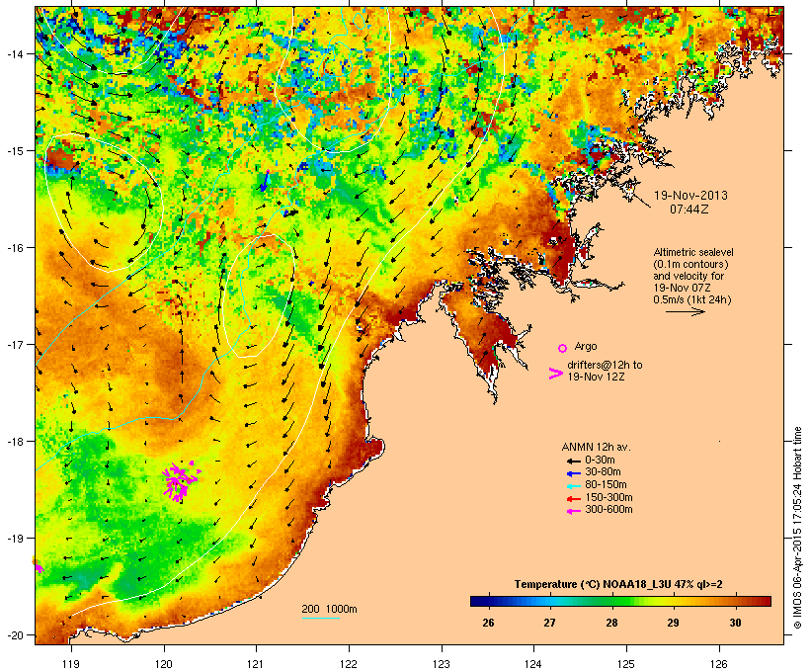810x672 pixels.
Task: Click the longitude axis label '126'
Action: pyautogui.click(x=718, y=664)
